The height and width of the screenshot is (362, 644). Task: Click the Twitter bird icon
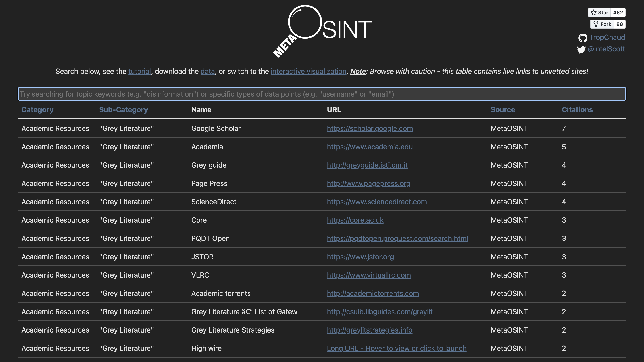(581, 49)
